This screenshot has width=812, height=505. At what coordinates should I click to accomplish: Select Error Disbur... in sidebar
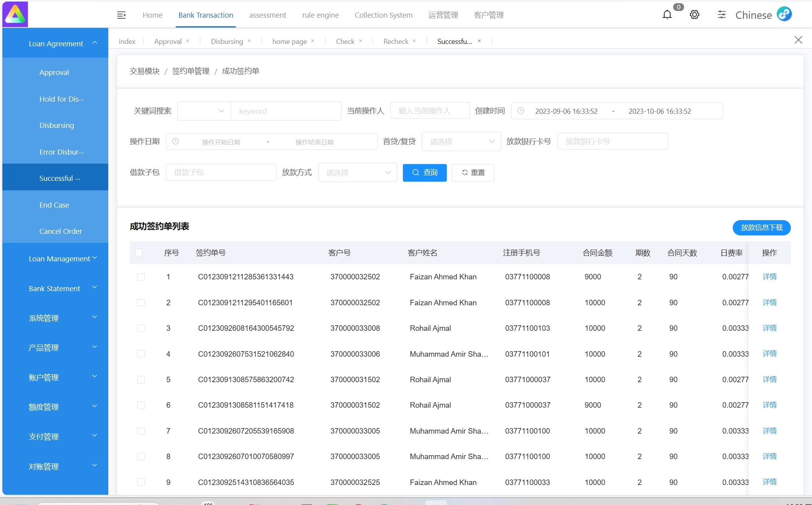[55, 152]
